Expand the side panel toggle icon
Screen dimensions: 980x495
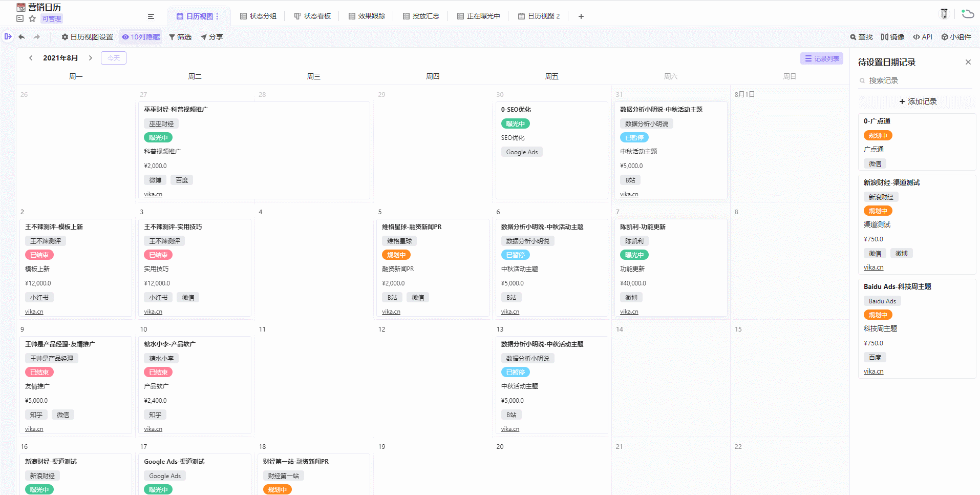[8, 36]
